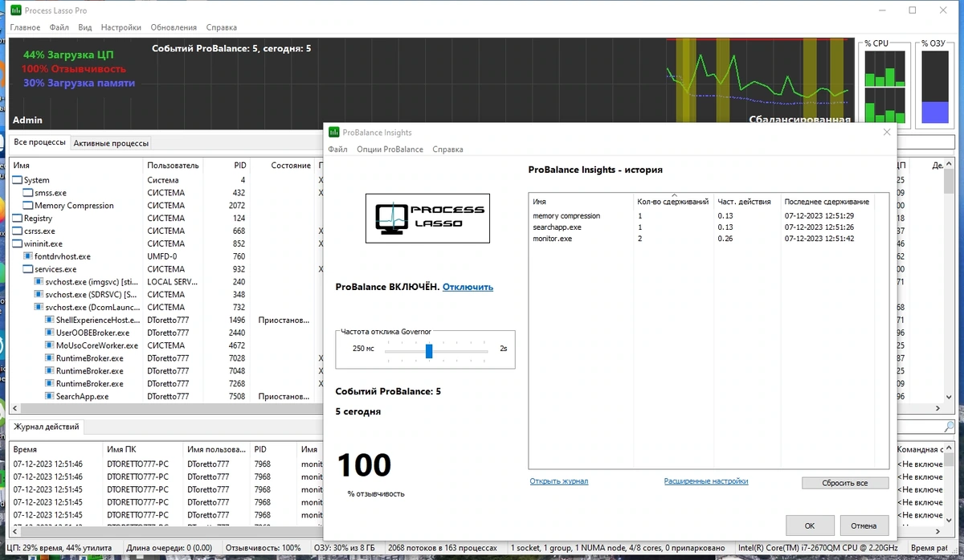The width and height of the screenshot is (964, 560).
Task: Select the svchost.exe (SDRSVC) process icon
Action: click(39, 294)
